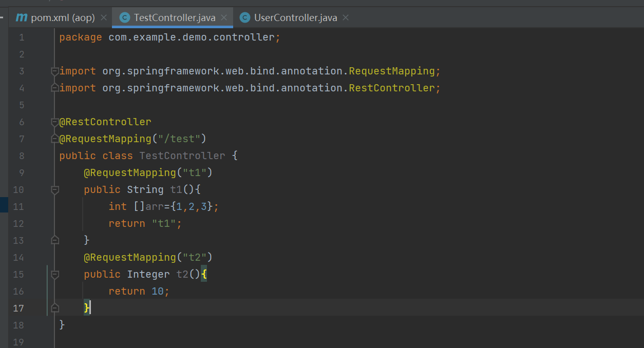Click the class icon on UserController.java tab

pyautogui.click(x=245, y=18)
